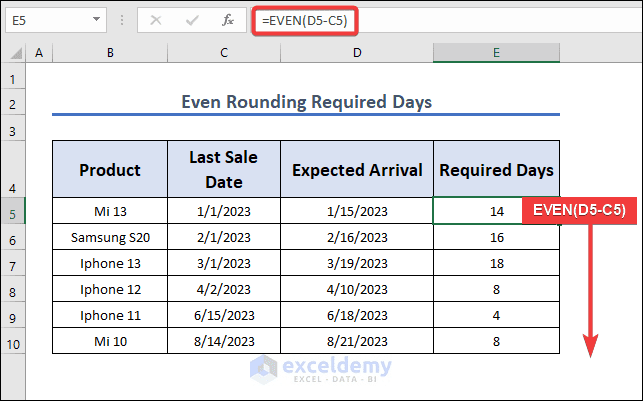Select the arrival cell 6/18/2023
The height and width of the screenshot is (401, 643).
tap(357, 315)
